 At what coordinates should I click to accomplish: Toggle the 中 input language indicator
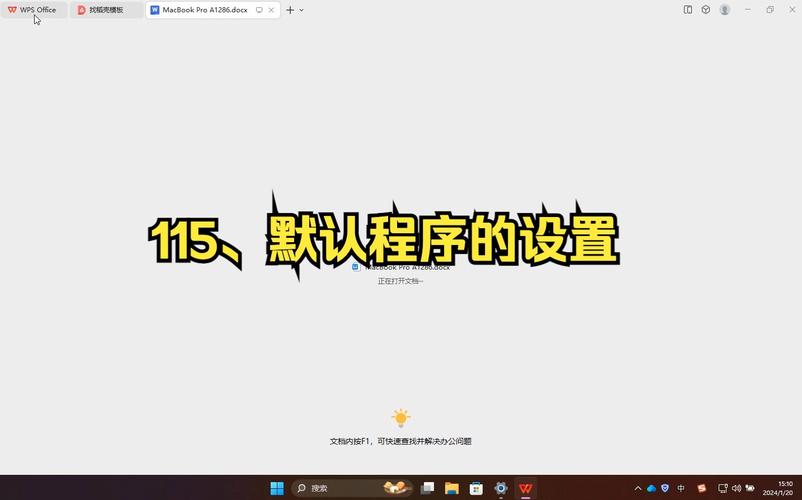pyautogui.click(x=681, y=488)
